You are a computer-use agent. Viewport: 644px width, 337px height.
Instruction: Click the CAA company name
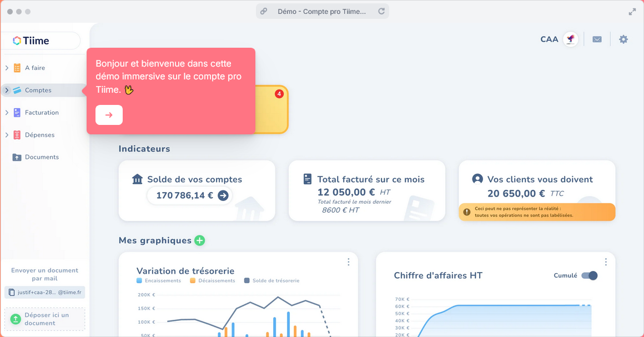[549, 39]
